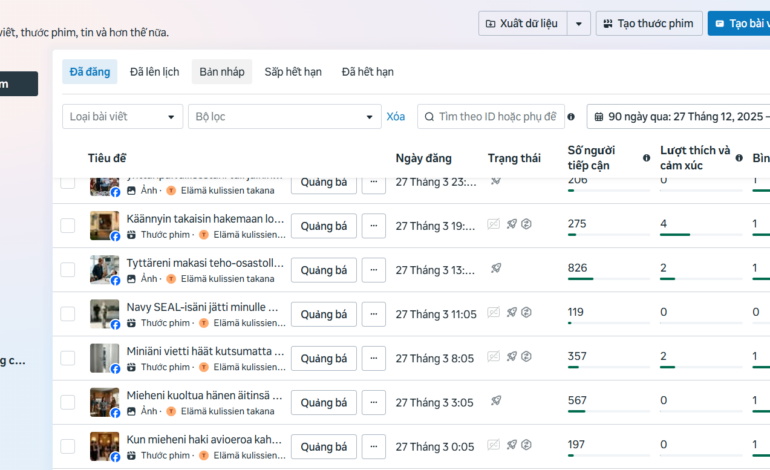
Task: Click the rocket boost icon in the Tyttäreni row
Action: click(x=496, y=269)
